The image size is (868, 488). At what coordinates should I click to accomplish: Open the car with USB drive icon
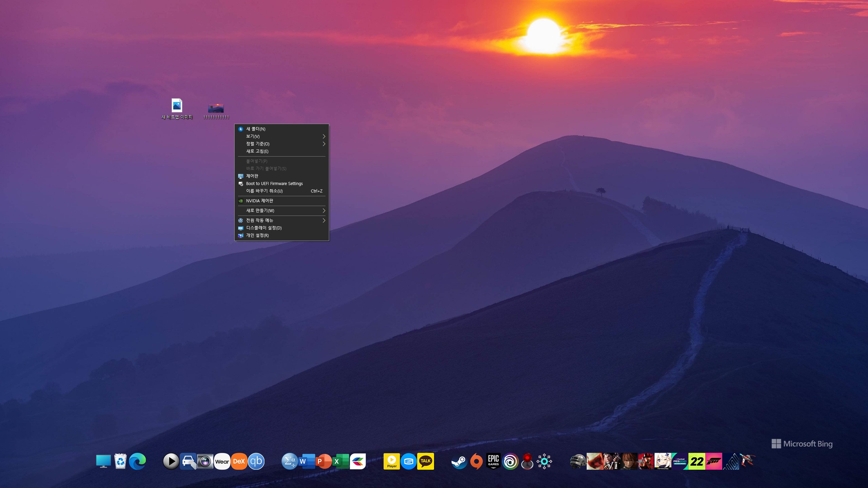tap(188, 461)
